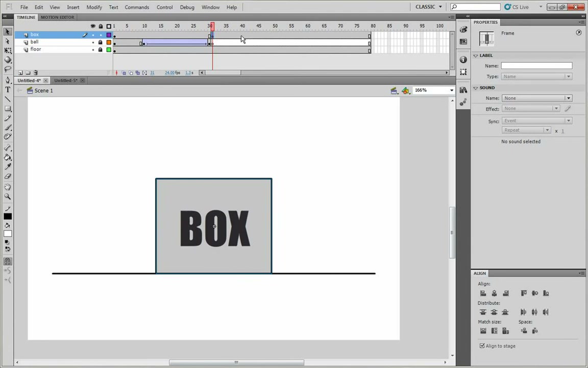Click the Edit Symbols icon
The height and width of the screenshot is (368, 588).
[405, 90]
